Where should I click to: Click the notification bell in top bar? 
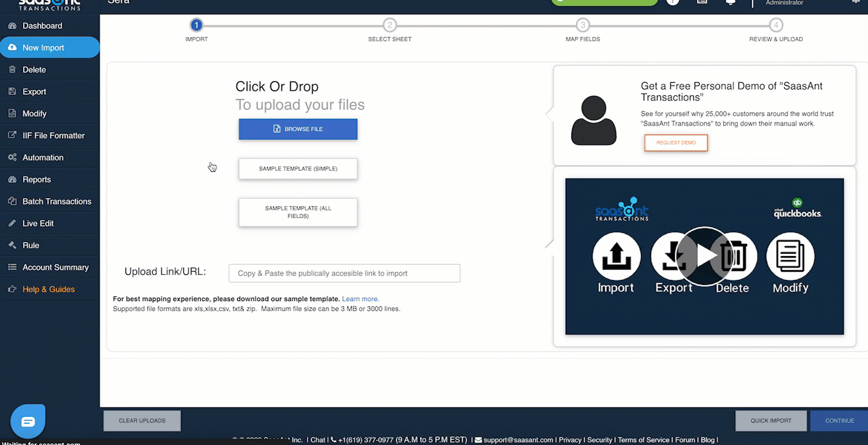(x=730, y=2)
